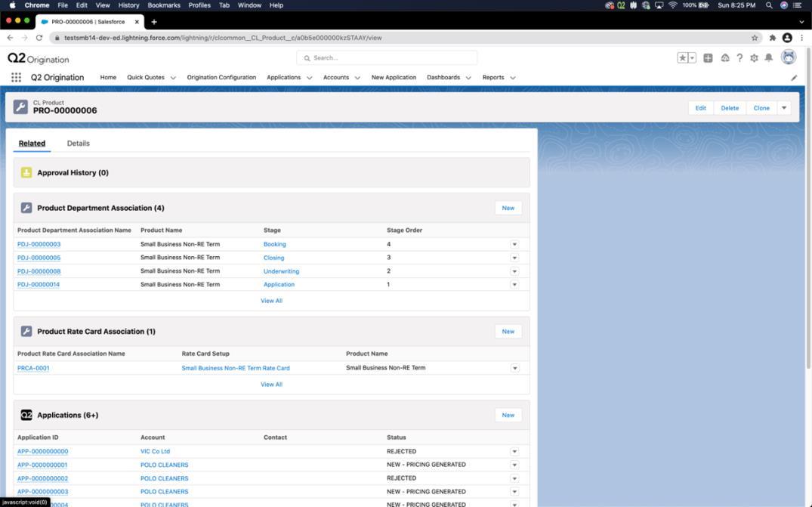
Task: Open macOS Spotlight search icon
Action: [x=769, y=5]
